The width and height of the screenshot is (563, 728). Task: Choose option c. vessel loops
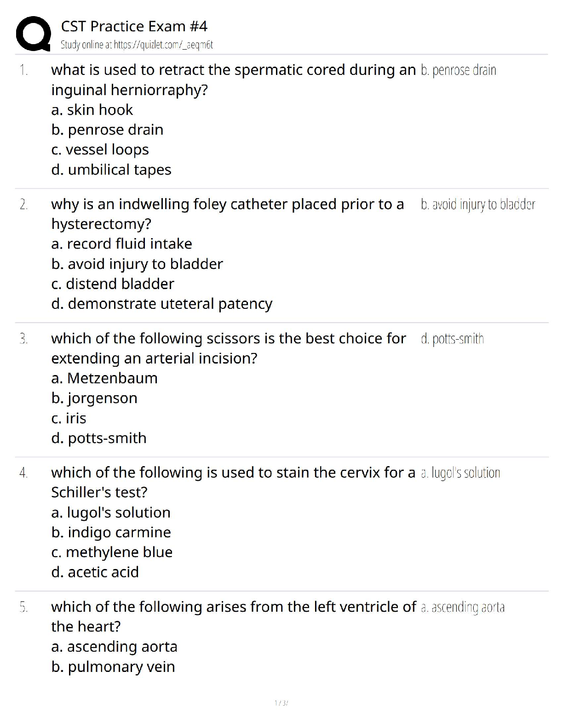click(x=100, y=150)
